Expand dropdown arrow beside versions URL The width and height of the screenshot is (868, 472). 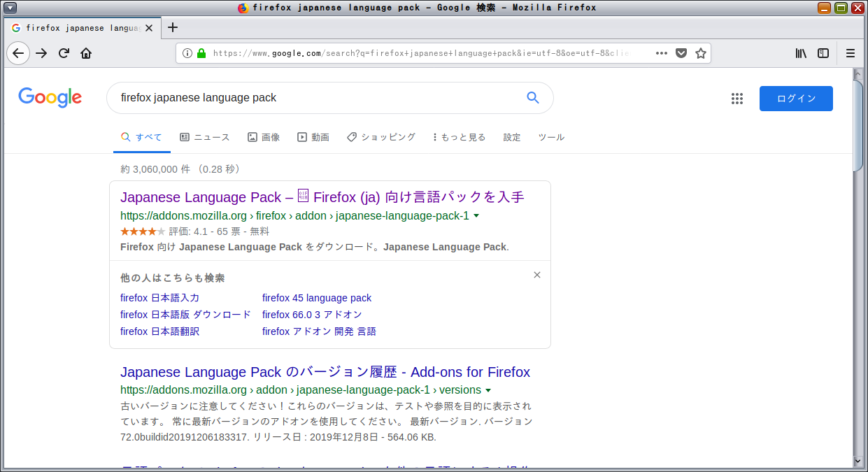[488, 390]
